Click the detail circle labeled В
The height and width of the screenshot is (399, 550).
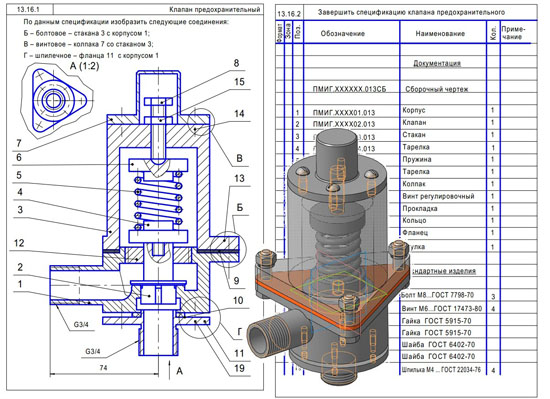[201, 122]
